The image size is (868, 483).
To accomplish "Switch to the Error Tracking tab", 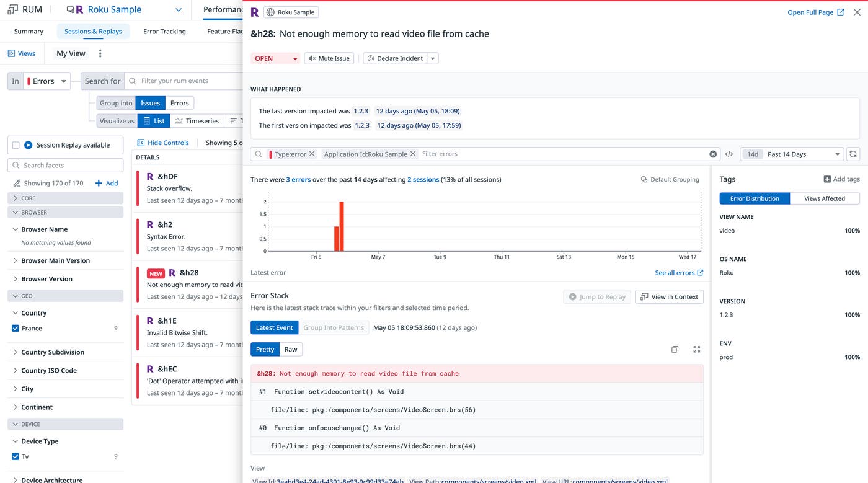I will click(x=164, y=32).
